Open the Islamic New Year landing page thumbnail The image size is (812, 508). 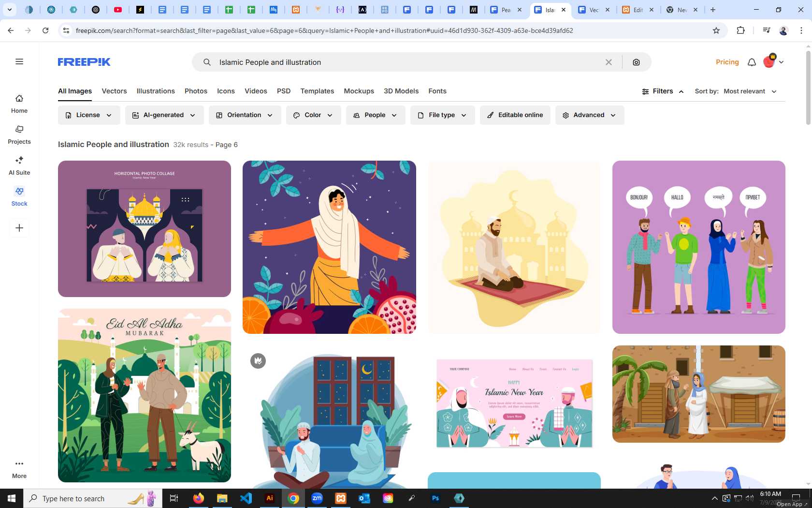(514, 403)
